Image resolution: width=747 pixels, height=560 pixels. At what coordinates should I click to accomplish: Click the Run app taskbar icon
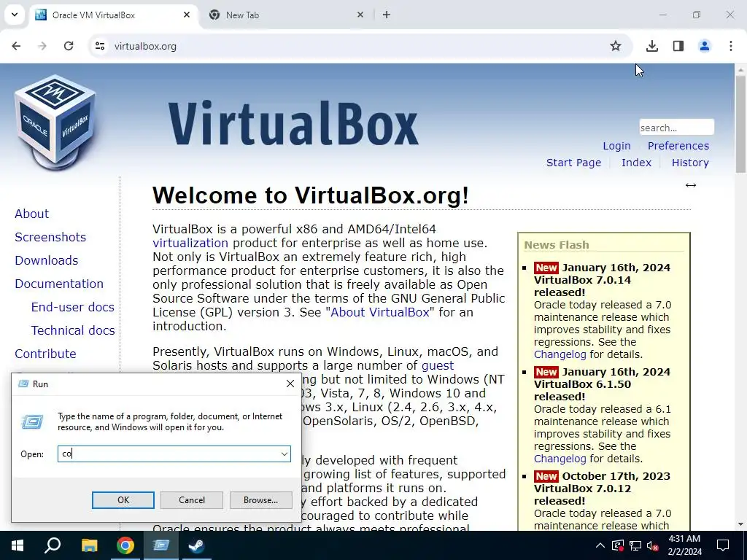tap(161, 545)
